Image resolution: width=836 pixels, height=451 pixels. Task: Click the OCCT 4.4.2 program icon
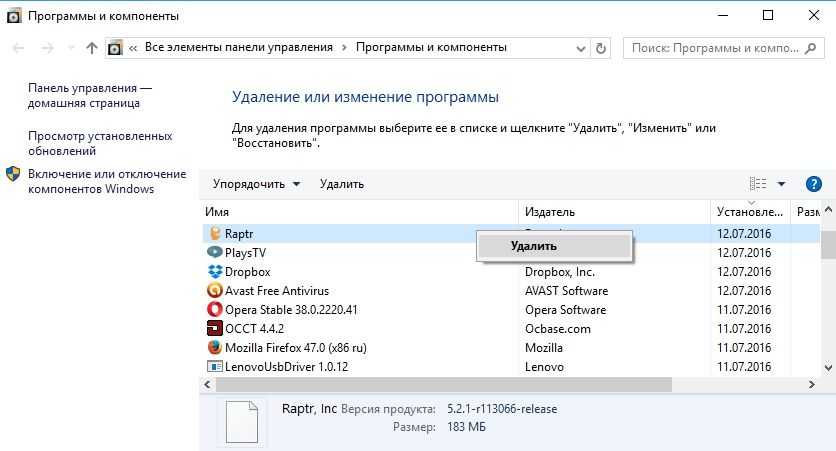point(215,328)
